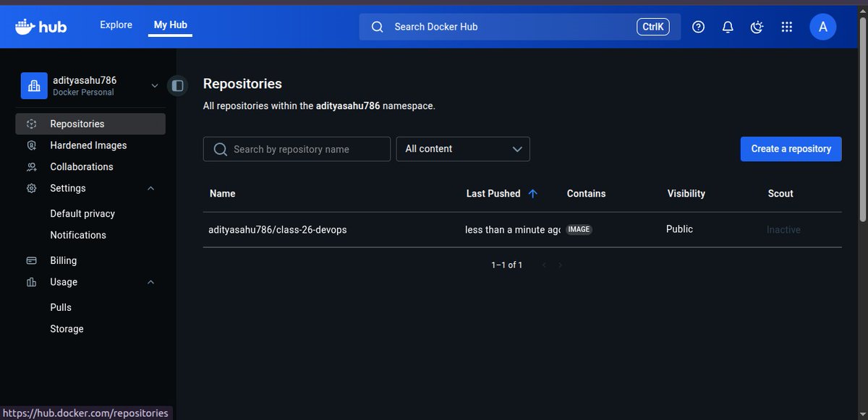This screenshot has height=420, width=868.
Task: Switch to the Explore tab
Action: pyautogui.click(x=116, y=25)
